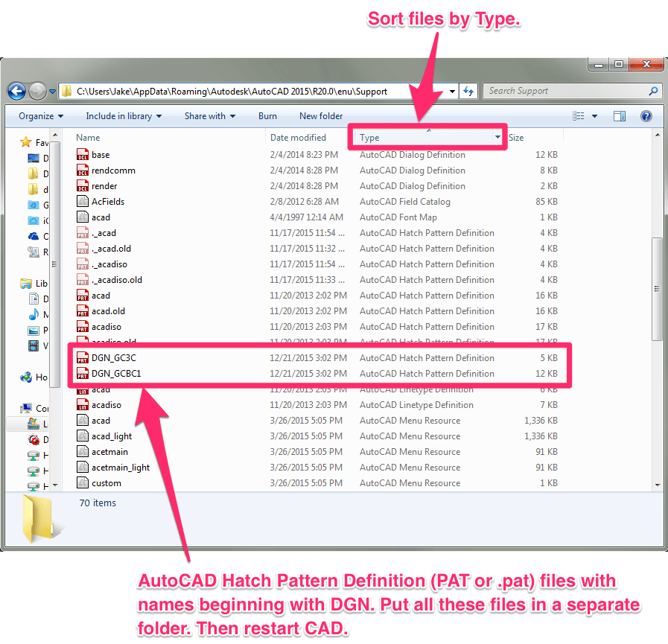
Task: Click the Homegroup icon in the sidebar
Action: click(x=28, y=376)
